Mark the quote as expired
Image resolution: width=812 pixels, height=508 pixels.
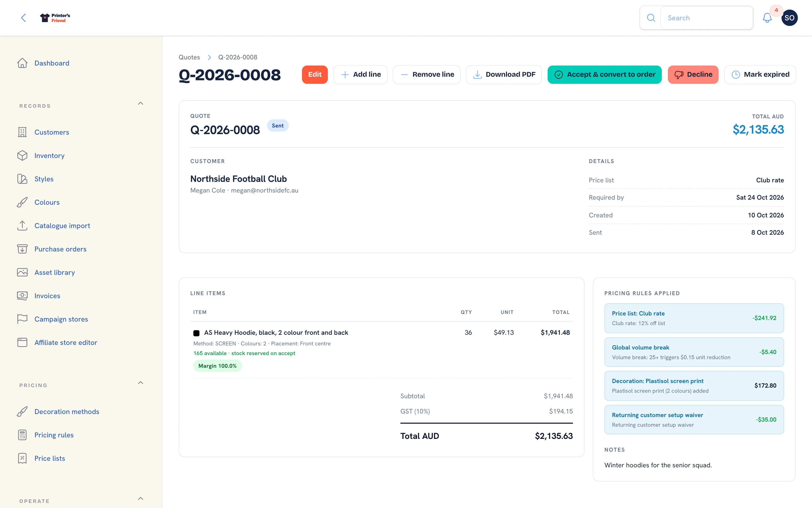click(760, 75)
